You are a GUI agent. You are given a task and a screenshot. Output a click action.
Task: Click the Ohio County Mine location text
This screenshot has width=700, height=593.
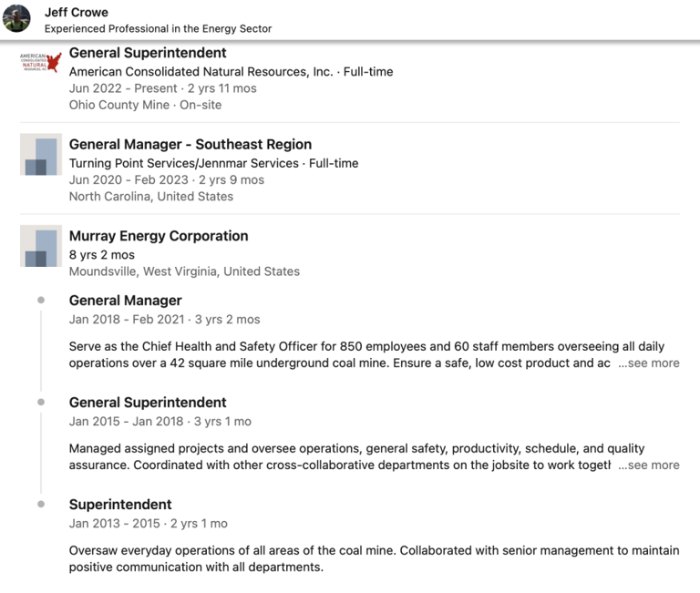click(119, 105)
